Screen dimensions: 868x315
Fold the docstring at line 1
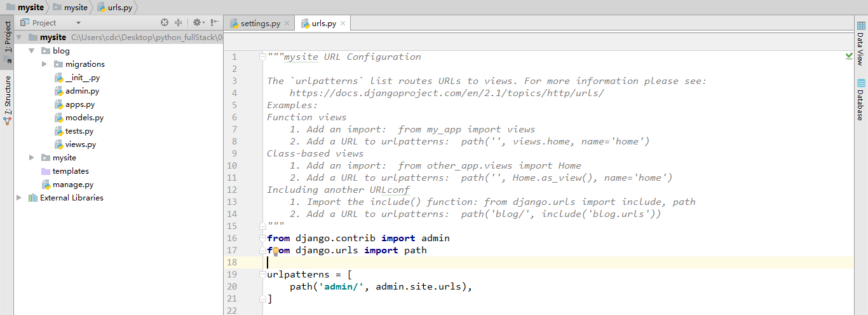point(262,57)
